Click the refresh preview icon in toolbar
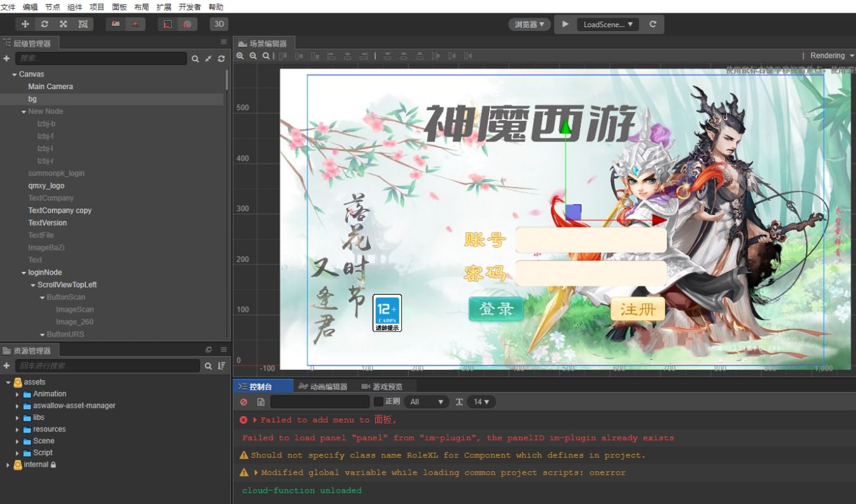The width and height of the screenshot is (856, 504). 653,24
